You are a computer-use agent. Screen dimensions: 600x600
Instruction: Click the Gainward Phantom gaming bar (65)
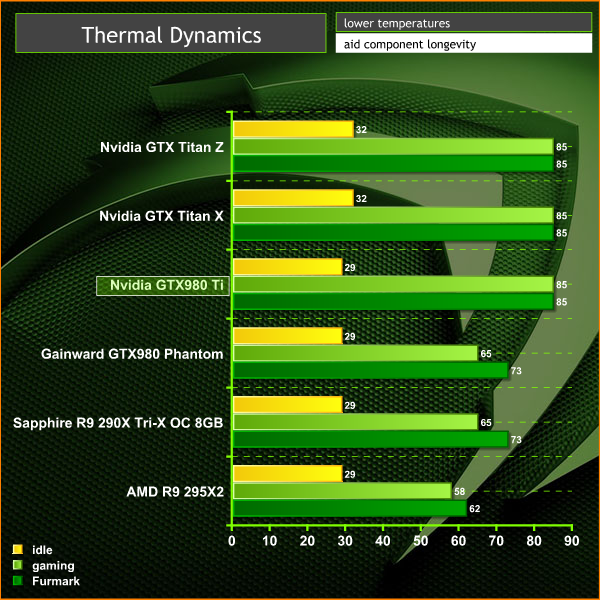click(x=356, y=353)
